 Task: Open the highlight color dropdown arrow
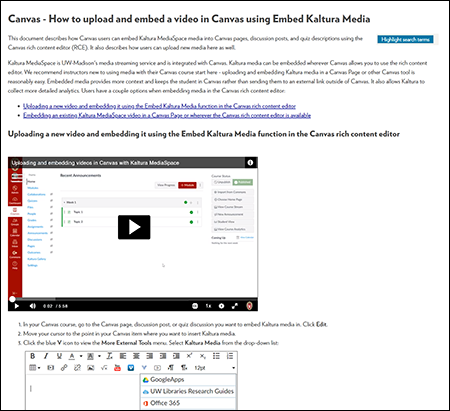99,356
